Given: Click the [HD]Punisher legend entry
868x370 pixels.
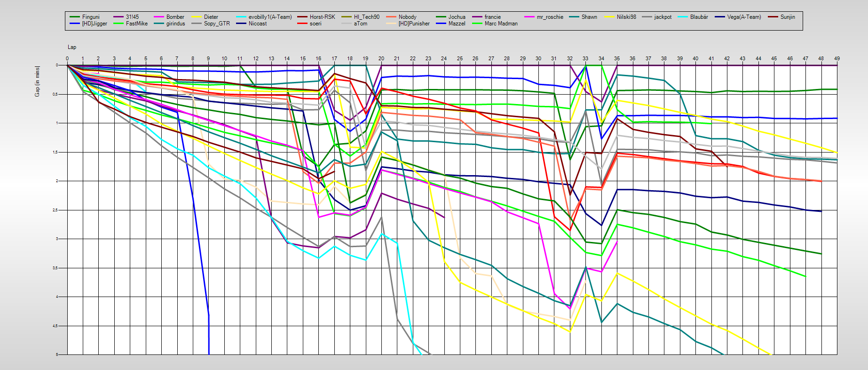Looking at the screenshot, I should [x=414, y=24].
